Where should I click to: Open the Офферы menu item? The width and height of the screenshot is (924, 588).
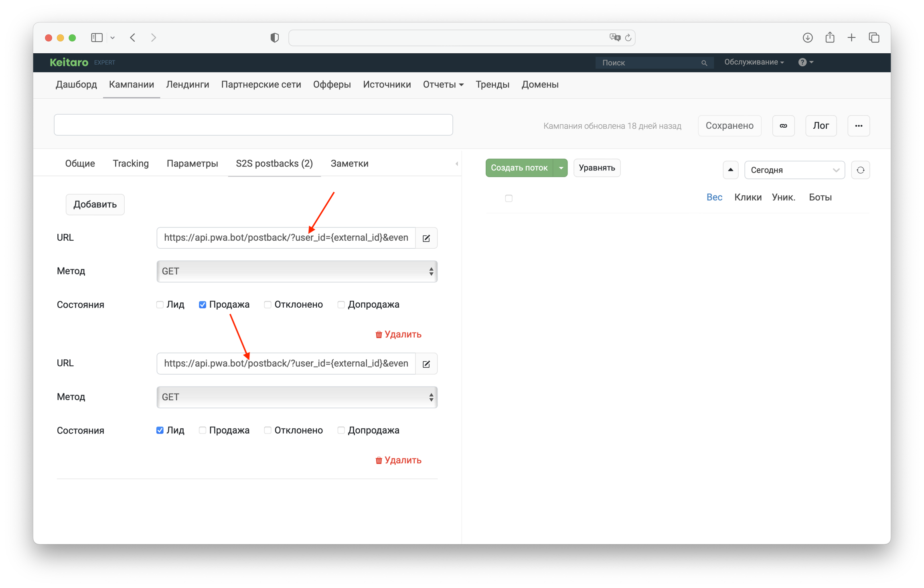click(332, 85)
